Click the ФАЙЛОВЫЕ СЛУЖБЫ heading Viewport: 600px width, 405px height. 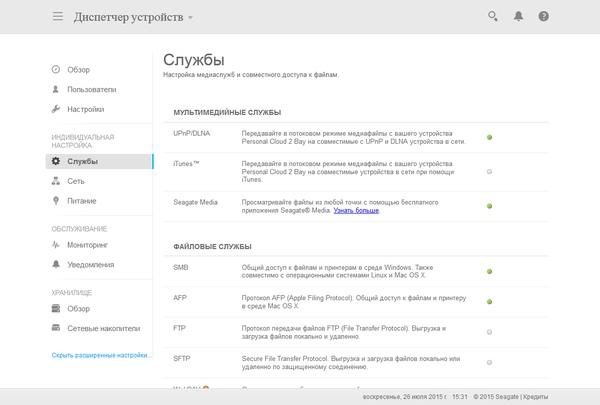pyautogui.click(x=212, y=247)
